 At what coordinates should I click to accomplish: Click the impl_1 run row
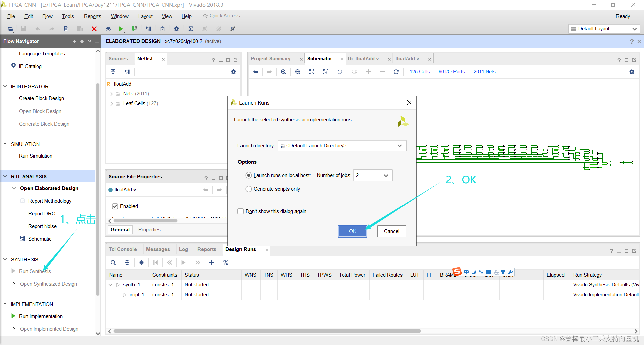coord(372,295)
